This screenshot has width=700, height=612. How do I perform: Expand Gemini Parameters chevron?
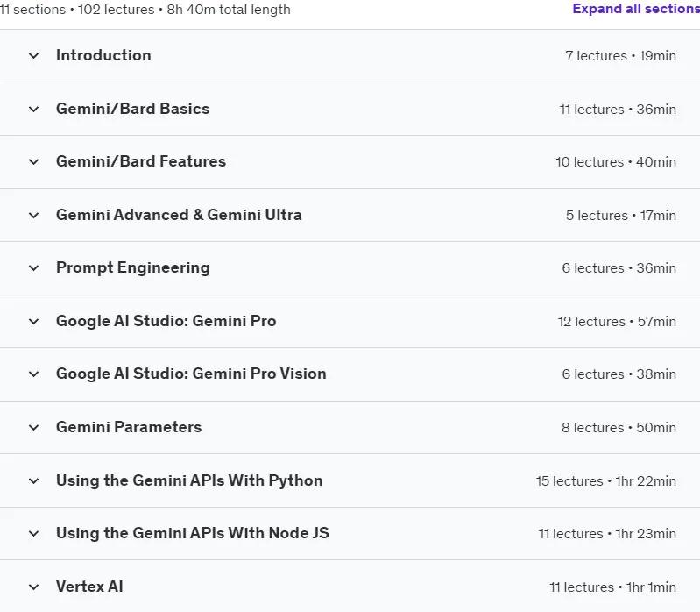coord(33,428)
